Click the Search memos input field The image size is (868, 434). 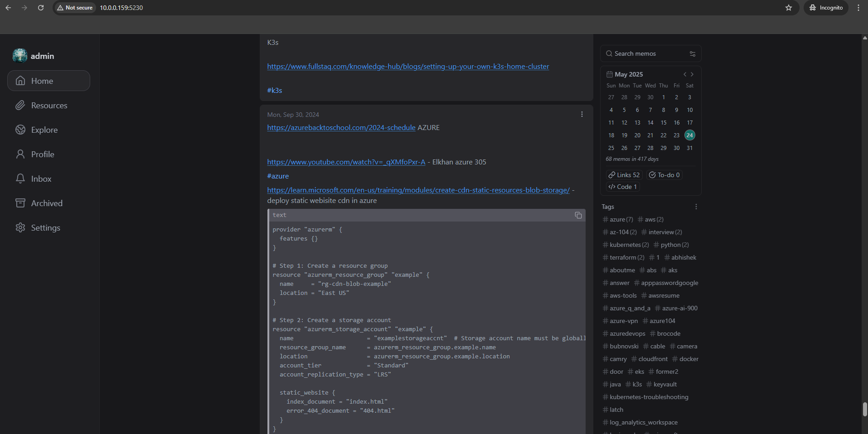pos(646,54)
